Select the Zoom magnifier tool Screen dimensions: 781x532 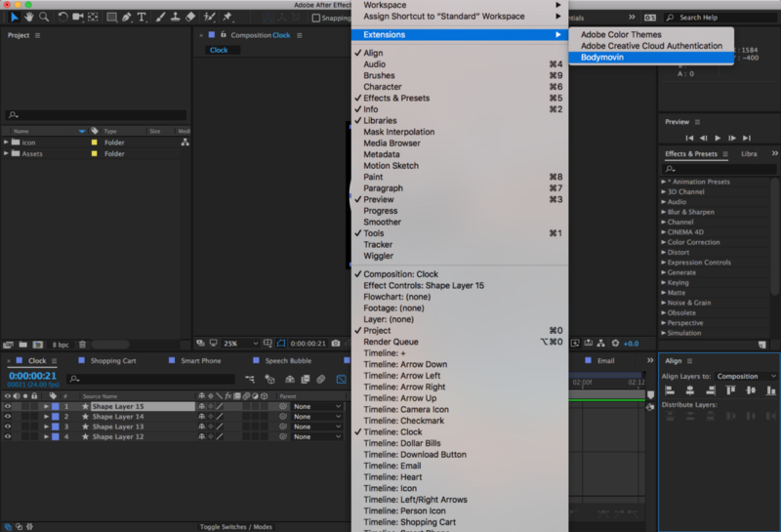click(44, 18)
